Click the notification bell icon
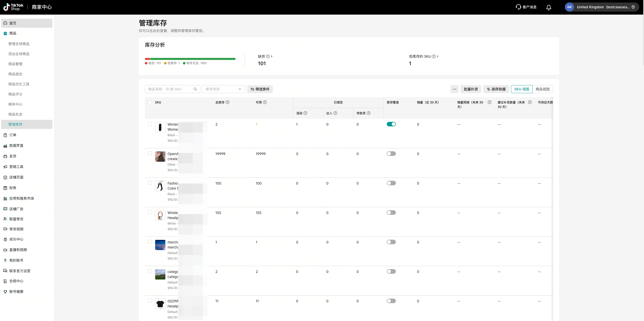Screen dimensions: 644x321 click(549, 7)
